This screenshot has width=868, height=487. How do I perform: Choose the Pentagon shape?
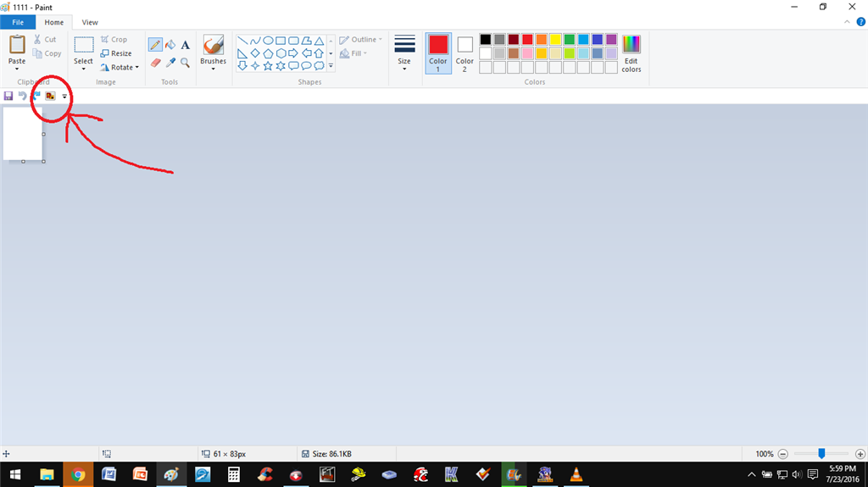[x=268, y=53]
